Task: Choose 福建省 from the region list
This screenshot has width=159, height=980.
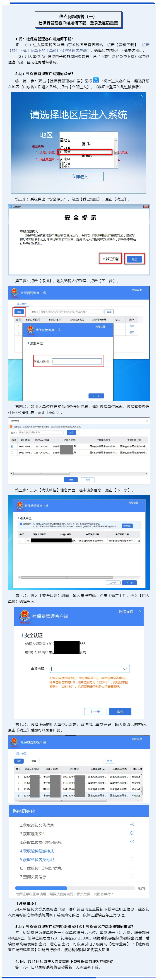Action: (x=65, y=140)
